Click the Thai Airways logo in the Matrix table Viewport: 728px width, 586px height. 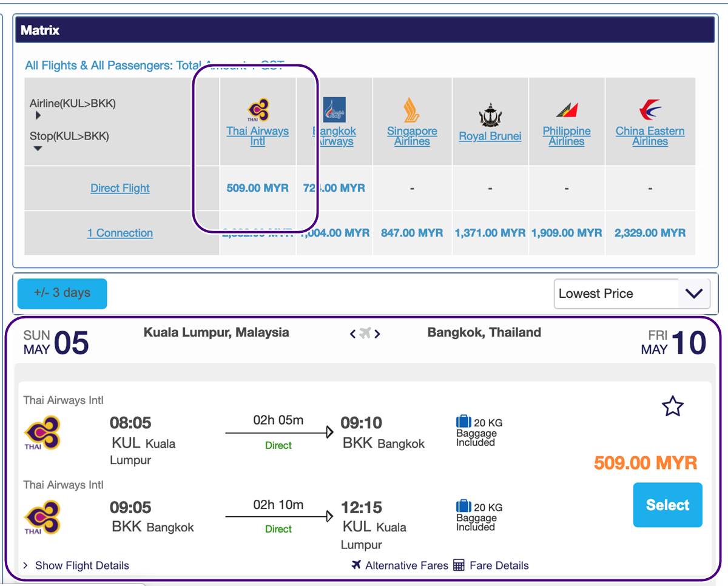(x=258, y=110)
